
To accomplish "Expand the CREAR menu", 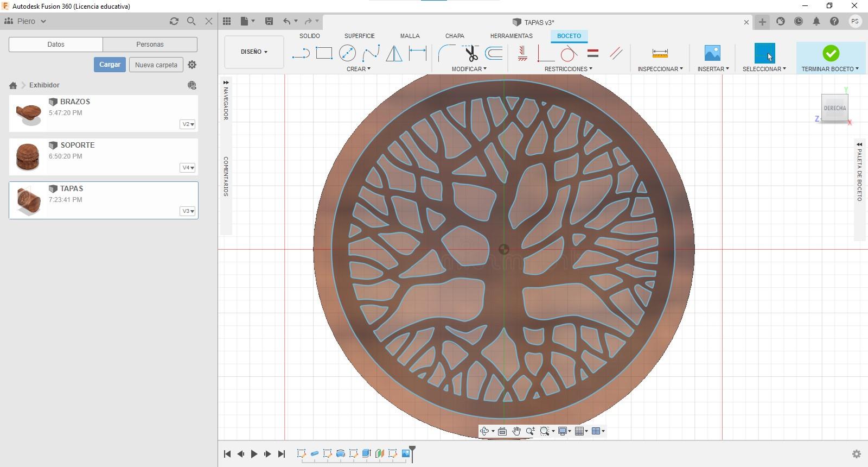I will click(359, 69).
